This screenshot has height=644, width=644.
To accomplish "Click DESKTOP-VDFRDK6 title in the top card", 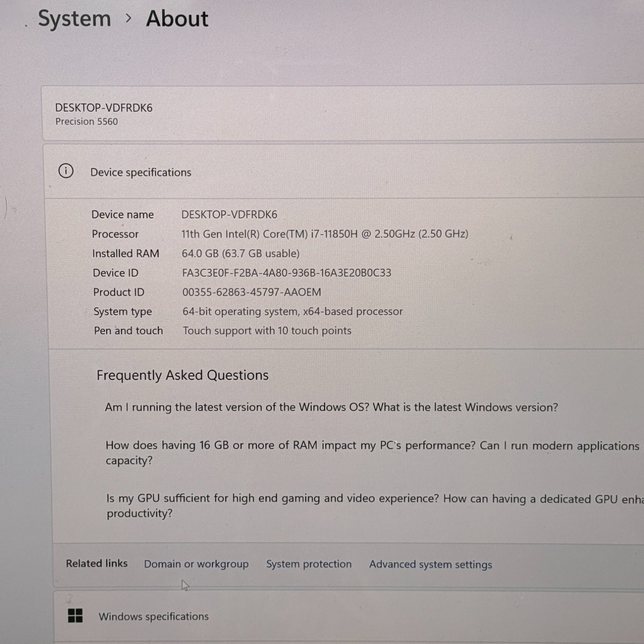I will point(103,108).
